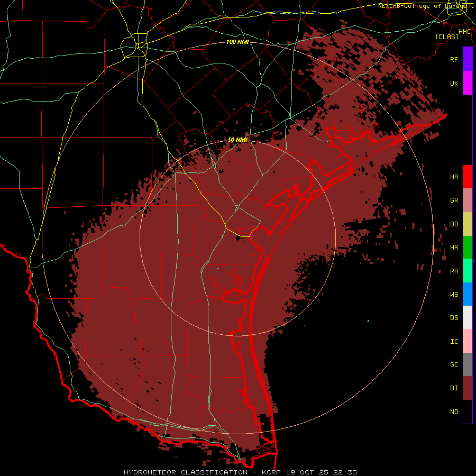This screenshot has height=476, width=476.
Task: Click the BI dark red legend swatch
Action: click(467, 388)
